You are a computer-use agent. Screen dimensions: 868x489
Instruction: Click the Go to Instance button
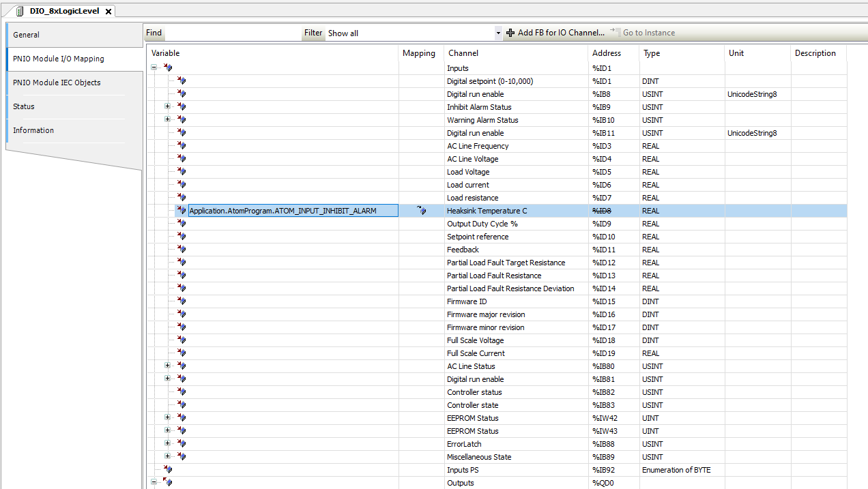coord(643,33)
